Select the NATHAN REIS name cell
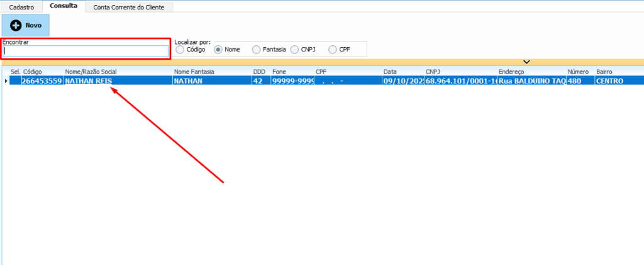The image size is (644, 265). 88,81
